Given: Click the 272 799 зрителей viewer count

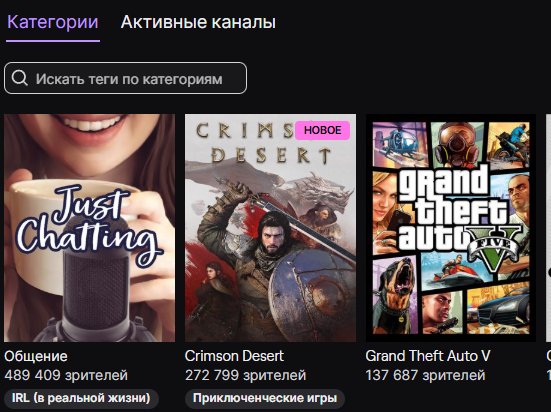Looking at the screenshot, I should tap(246, 375).
